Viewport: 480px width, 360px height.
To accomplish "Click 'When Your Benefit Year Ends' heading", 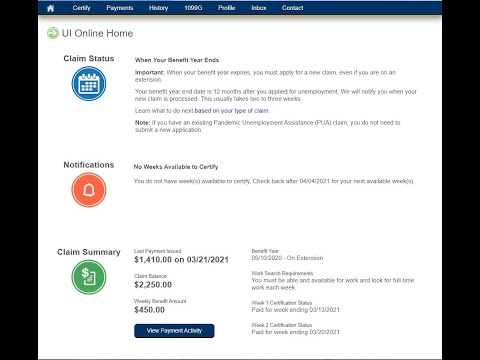I will click(x=177, y=60).
